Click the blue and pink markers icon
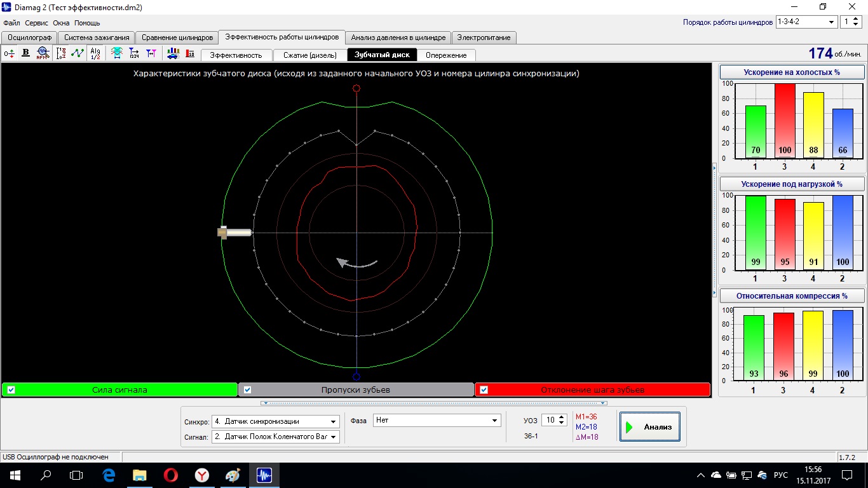This screenshot has height=488, width=868. 151,53
